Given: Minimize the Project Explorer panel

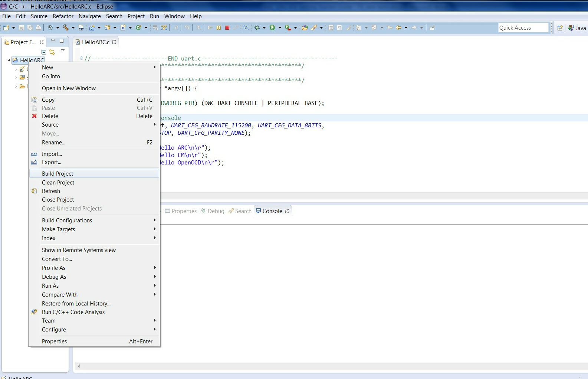Looking at the screenshot, I should 53,40.
